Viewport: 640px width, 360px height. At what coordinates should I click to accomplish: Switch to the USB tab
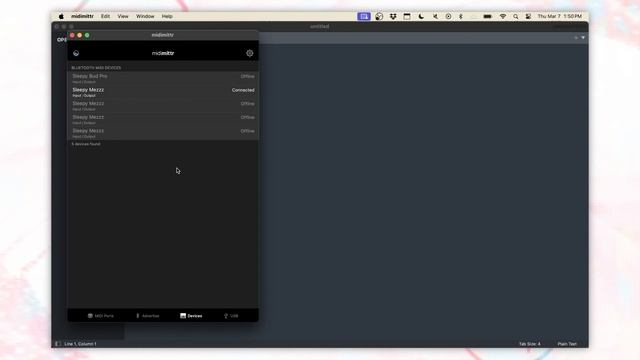tap(231, 316)
